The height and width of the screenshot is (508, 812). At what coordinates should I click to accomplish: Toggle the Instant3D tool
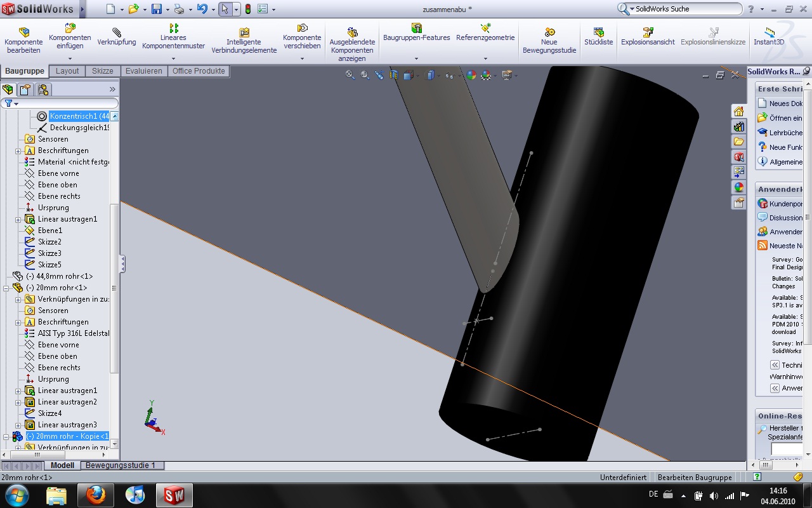tap(769, 36)
